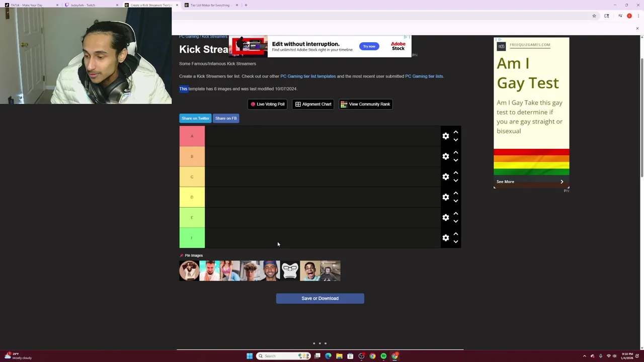The image size is (644, 362).
Task: Click the taskbar Search box
Action: click(x=283, y=356)
